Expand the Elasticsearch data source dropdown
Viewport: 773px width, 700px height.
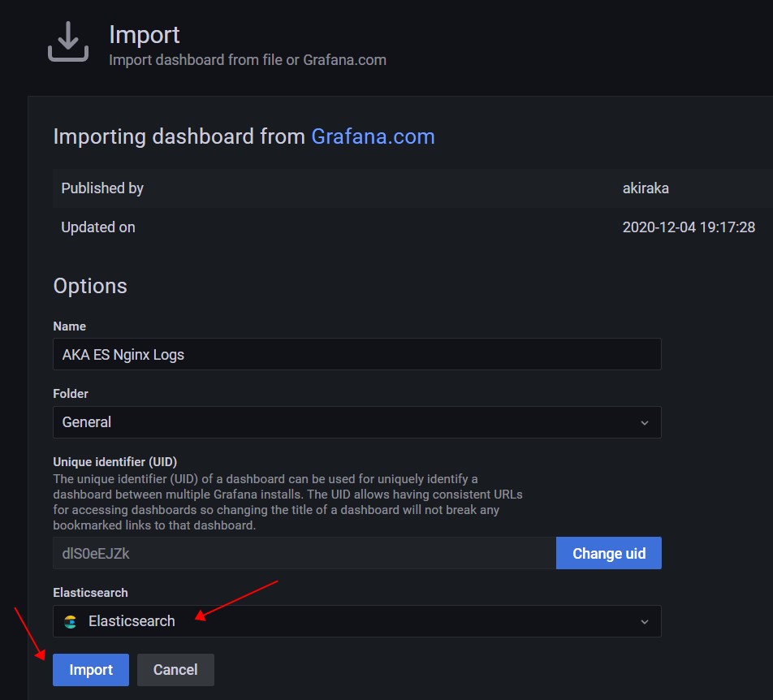pyautogui.click(x=357, y=621)
